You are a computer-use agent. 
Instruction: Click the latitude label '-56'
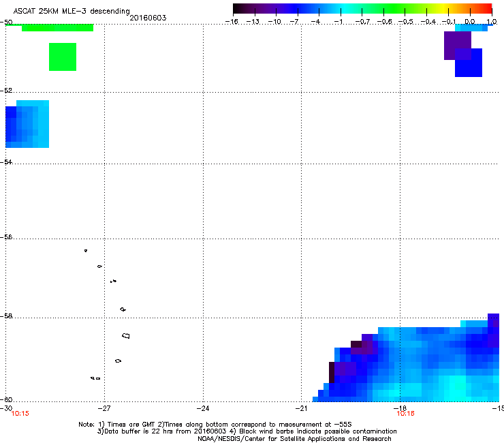(6, 237)
